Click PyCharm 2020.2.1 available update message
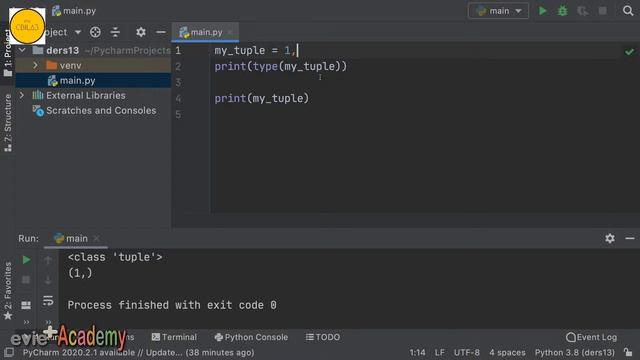Screen dimensions: 640x360 coord(138,353)
